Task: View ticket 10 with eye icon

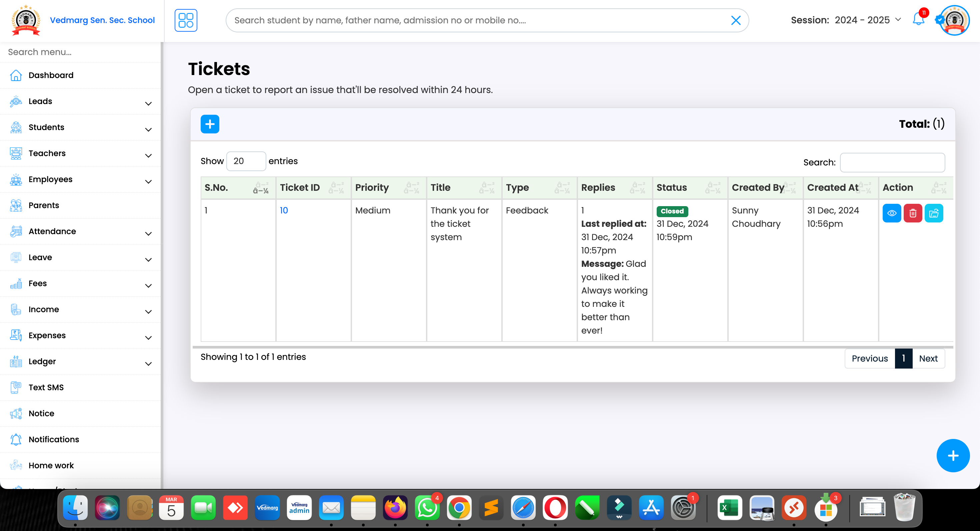Action: pos(891,213)
